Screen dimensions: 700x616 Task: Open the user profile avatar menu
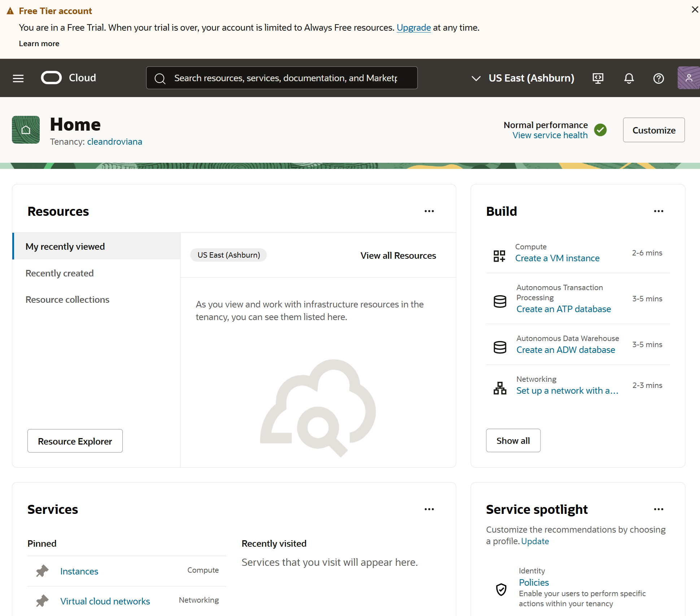(x=688, y=78)
